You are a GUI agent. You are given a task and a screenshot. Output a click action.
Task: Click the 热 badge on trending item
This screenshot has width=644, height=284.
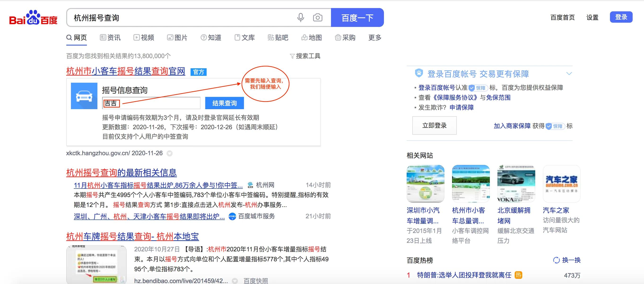click(x=518, y=275)
